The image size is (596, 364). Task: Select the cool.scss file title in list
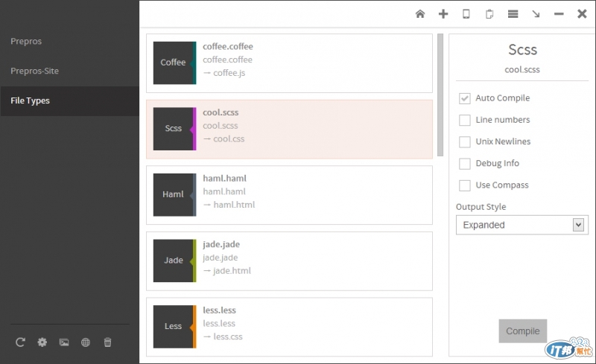click(221, 112)
